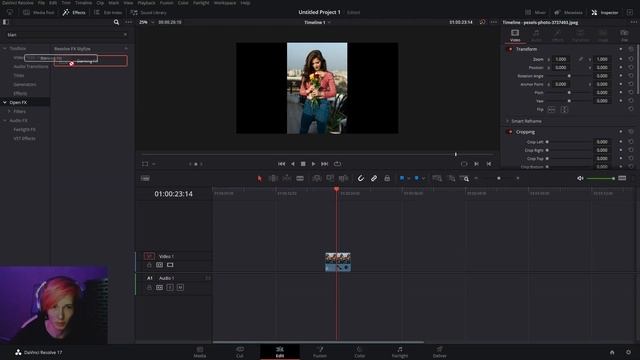This screenshot has width=640, height=360.
Task: Open the Timeline View Options icon
Action: [x=145, y=178]
